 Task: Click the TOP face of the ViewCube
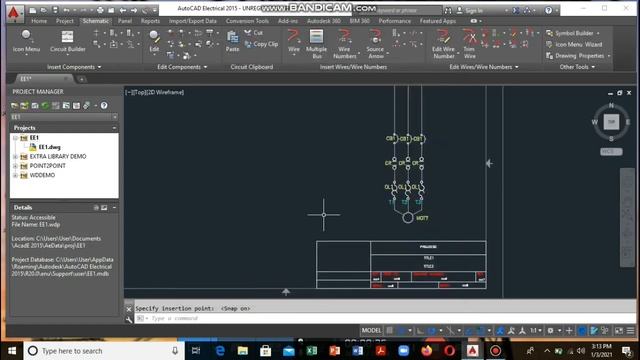coord(611,122)
